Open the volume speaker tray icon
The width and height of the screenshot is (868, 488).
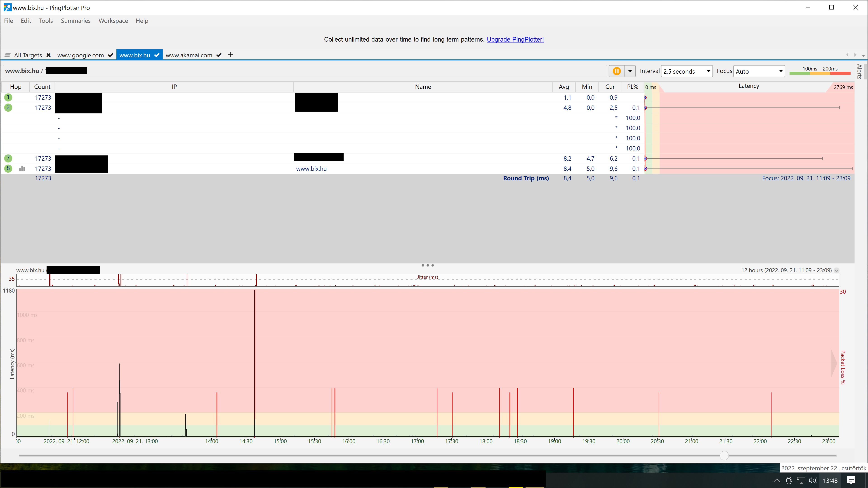click(x=813, y=481)
